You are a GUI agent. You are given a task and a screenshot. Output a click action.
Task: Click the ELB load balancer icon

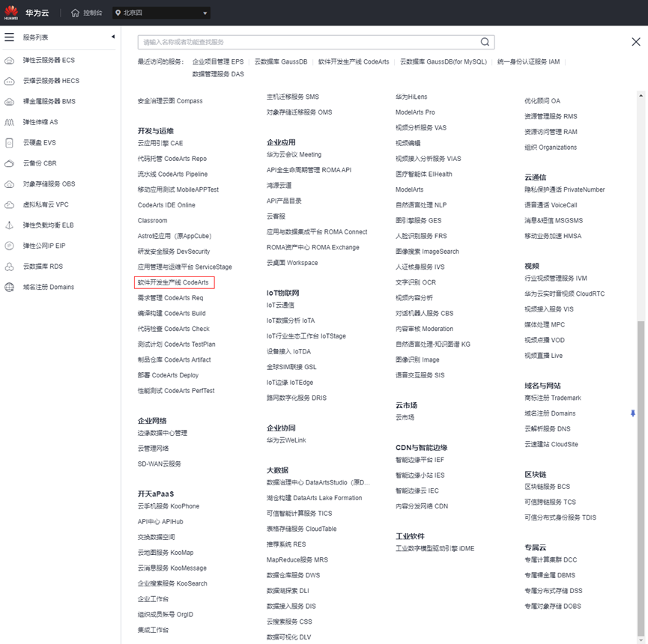(9, 225)
